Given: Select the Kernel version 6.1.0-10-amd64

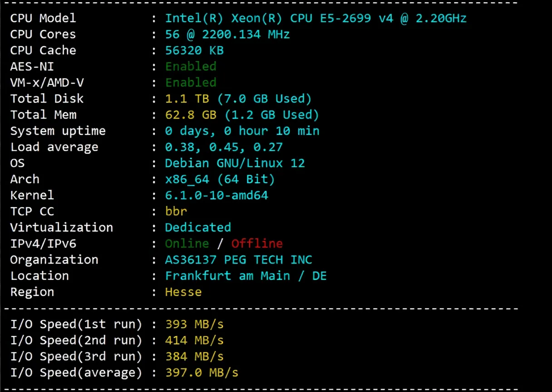Looking at the screenshot, I should click(x=217, y=195).
